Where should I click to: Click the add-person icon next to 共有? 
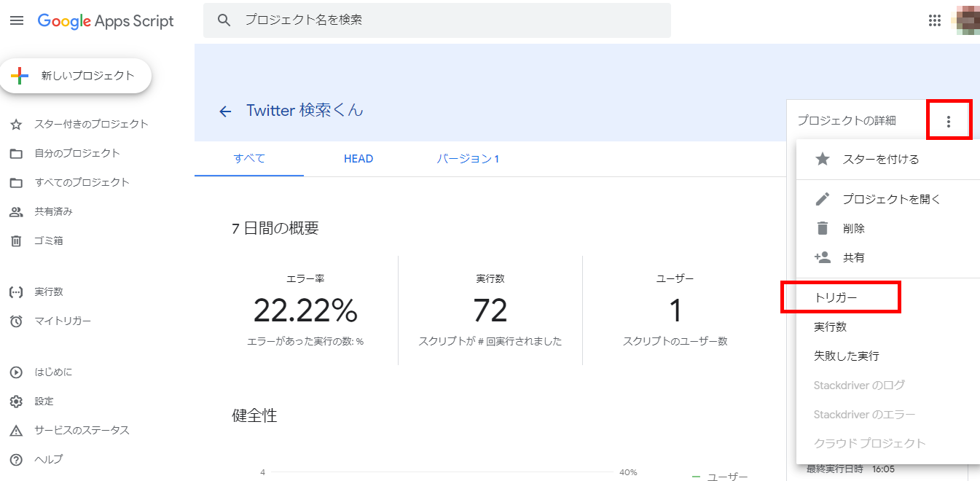pyautogui.click(x=823, y=257)
